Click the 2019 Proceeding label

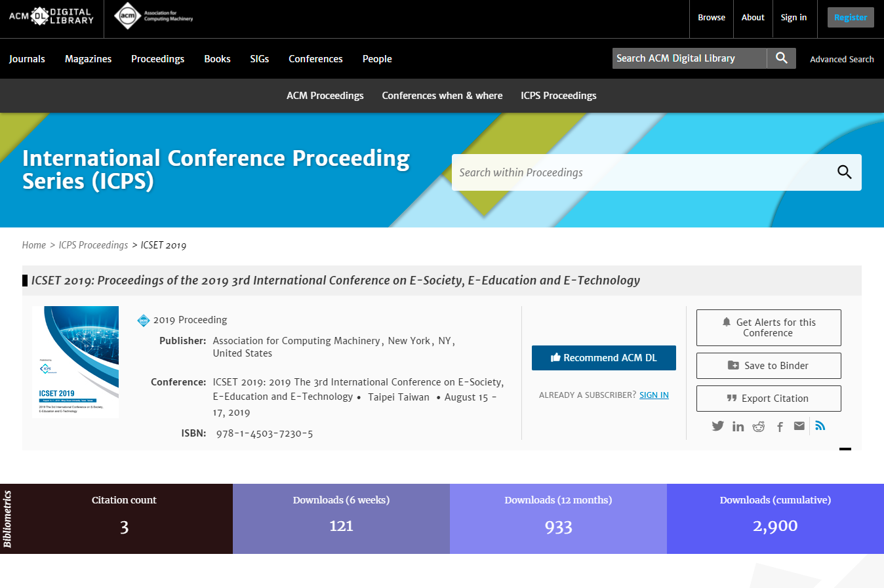(x=190, y=320)
